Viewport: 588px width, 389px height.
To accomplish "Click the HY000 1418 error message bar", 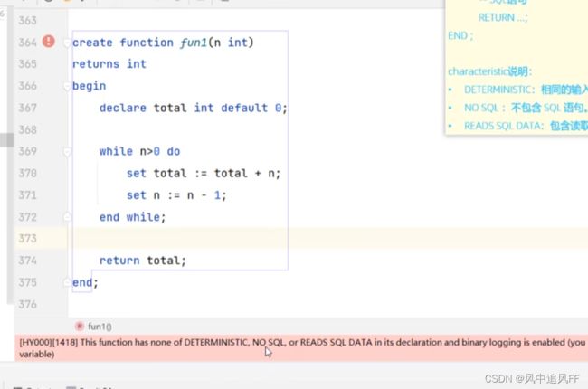I will [x=301, y=347].
